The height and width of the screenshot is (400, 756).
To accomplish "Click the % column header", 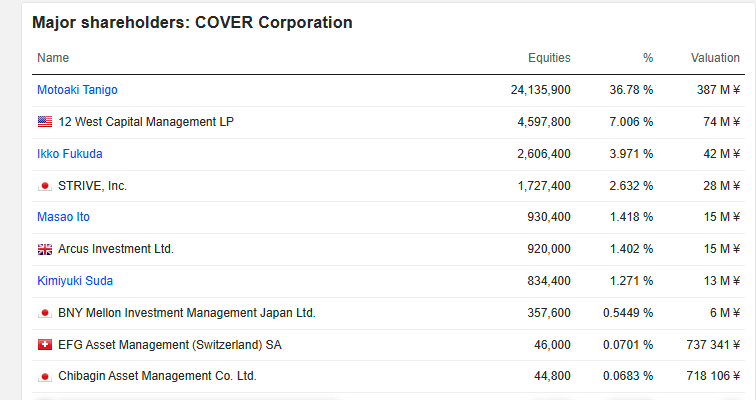I will [x=648, y=58].
